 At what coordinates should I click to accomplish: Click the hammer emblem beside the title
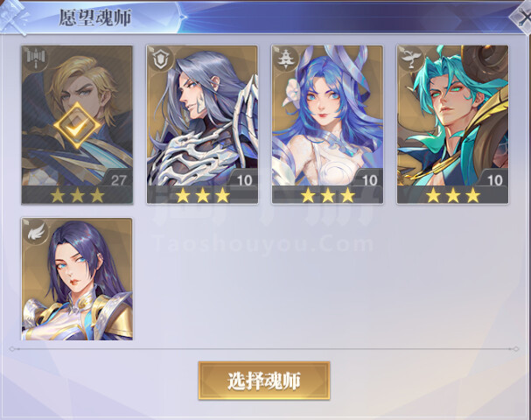click(14, 17)
